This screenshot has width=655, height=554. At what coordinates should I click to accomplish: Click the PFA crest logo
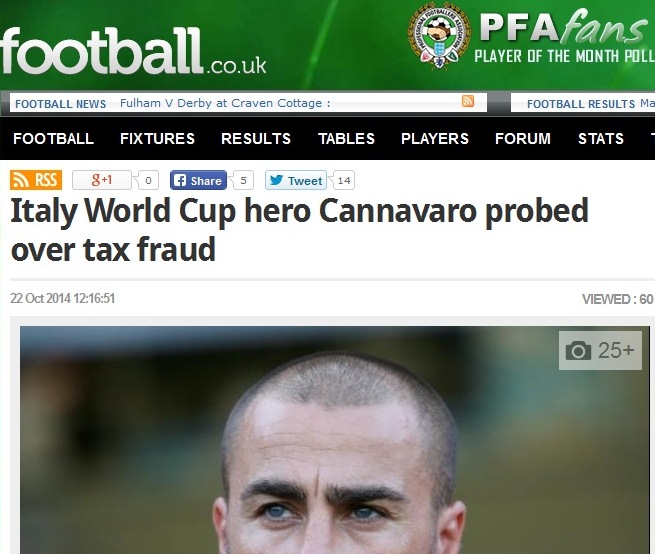click(x=439, y=36)
